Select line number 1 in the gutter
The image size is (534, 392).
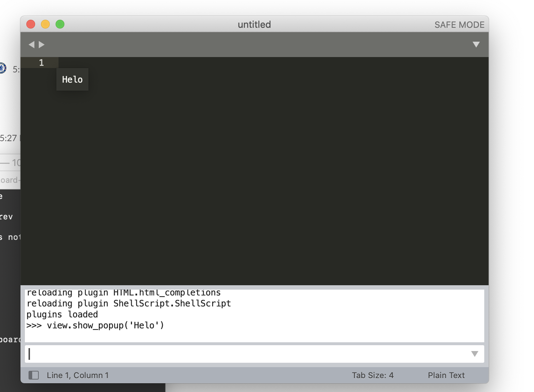click(41, 63)
